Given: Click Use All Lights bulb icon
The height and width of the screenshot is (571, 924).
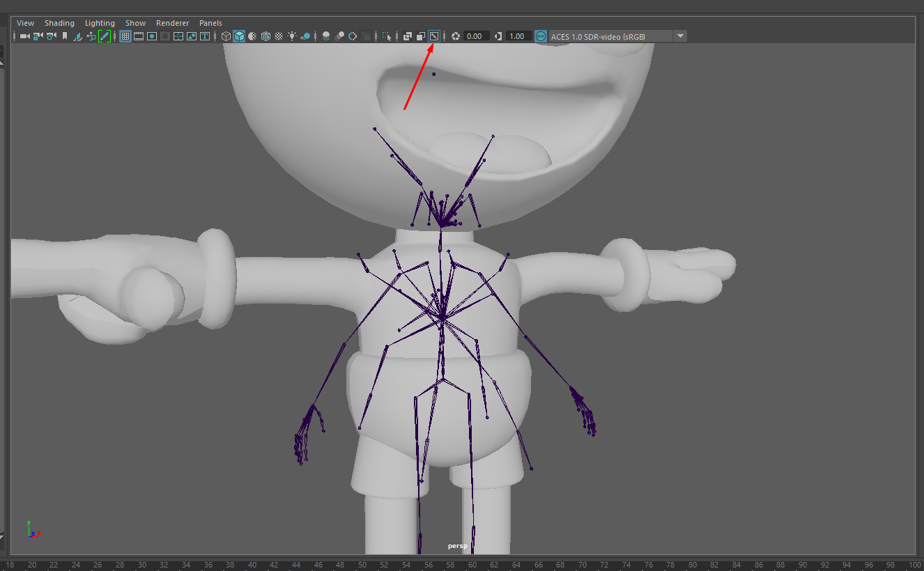Looking at the screenshot, I should tap(292, 36).
